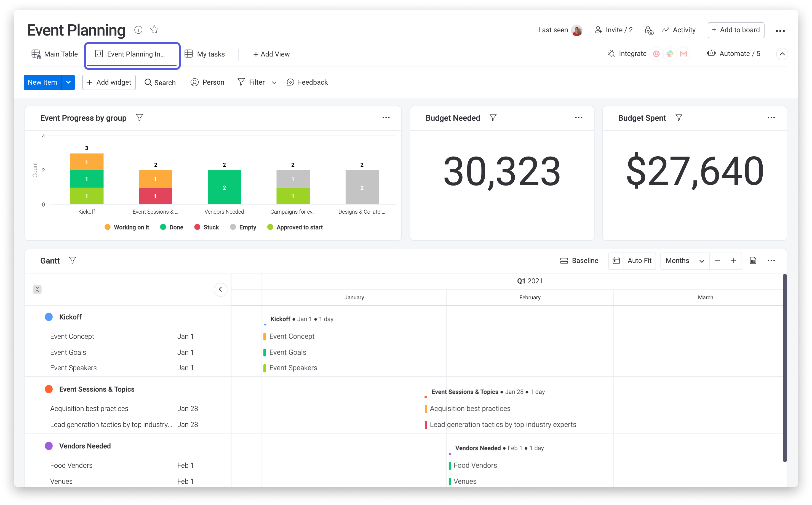Toggle the Done legend item

(x=172, y=227)
